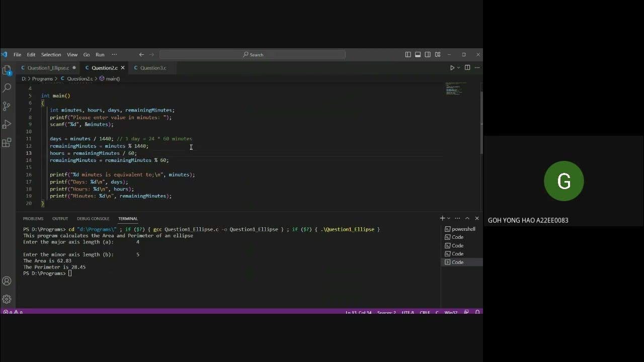Open the PROBLEMS panel tab

[x=33, y=218]
